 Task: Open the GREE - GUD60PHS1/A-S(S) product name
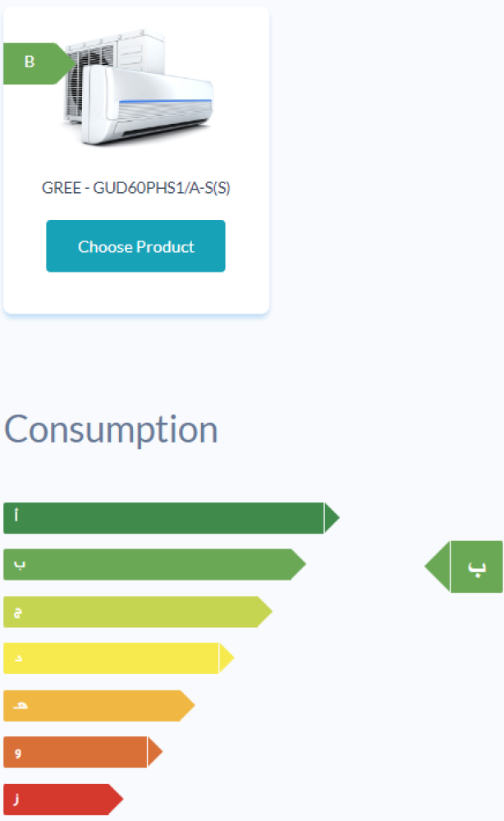point(136,187)
